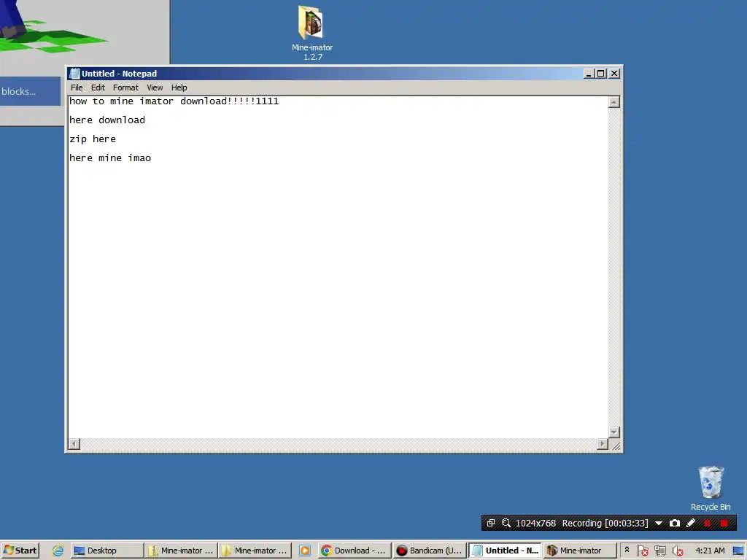Pause the Bandicam recording
Image resolution: width=747 pixels, height=560 pixels.
click(x=707, y=523)
